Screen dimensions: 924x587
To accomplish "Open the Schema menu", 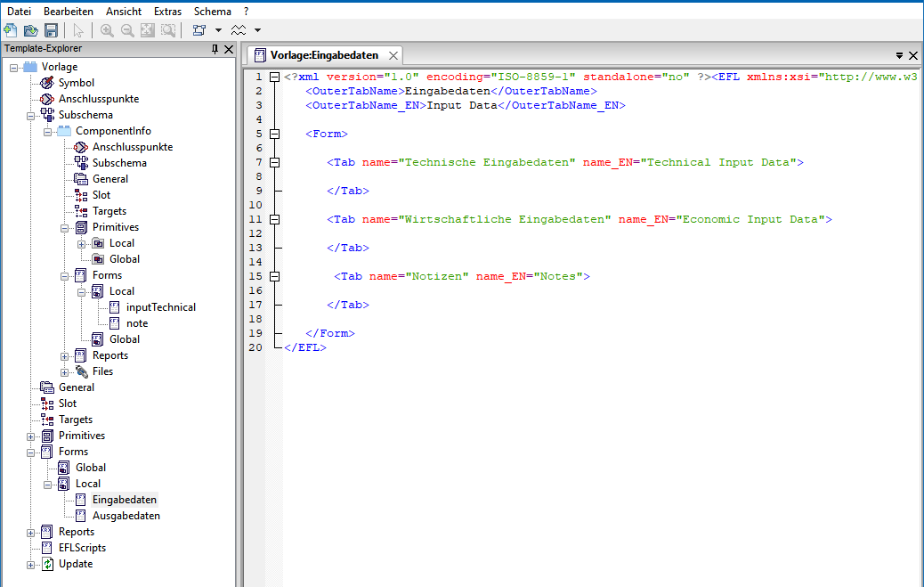I will [212, 12].
